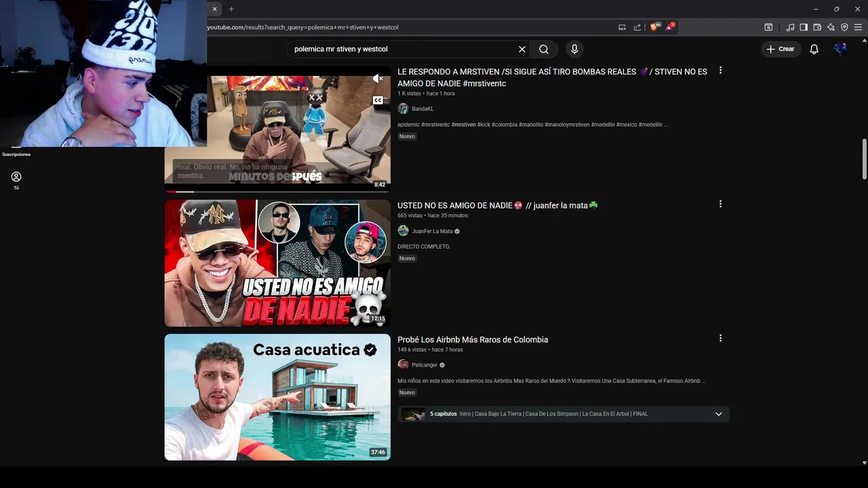868x488 pixels.
Task: Click the JuanFer La Mata channel avatar
Action: 403,230
